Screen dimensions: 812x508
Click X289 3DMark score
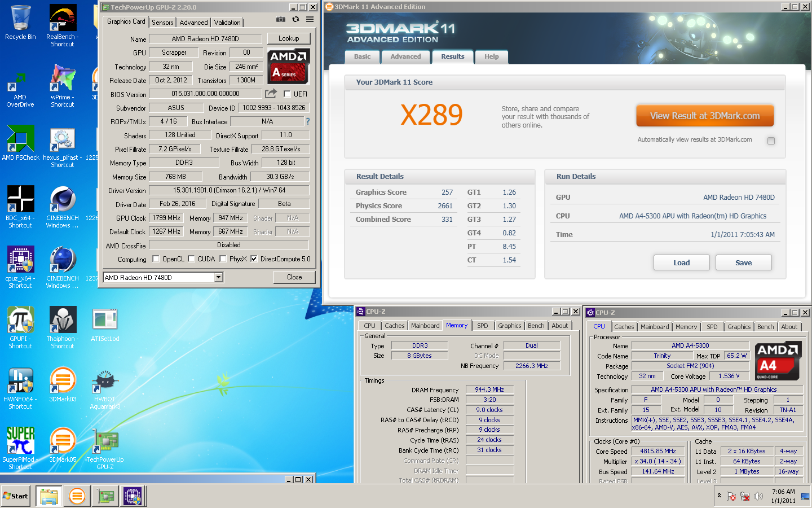(x=432, y=115)
